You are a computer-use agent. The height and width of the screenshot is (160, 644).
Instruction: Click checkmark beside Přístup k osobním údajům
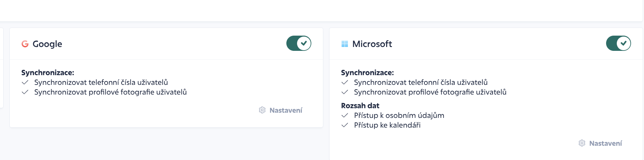(x=345, y=115)
